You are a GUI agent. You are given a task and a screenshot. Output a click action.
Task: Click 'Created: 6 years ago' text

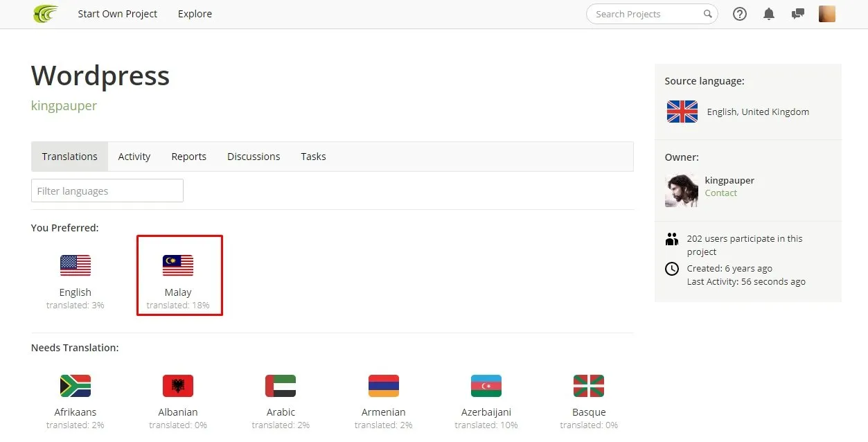729,269
